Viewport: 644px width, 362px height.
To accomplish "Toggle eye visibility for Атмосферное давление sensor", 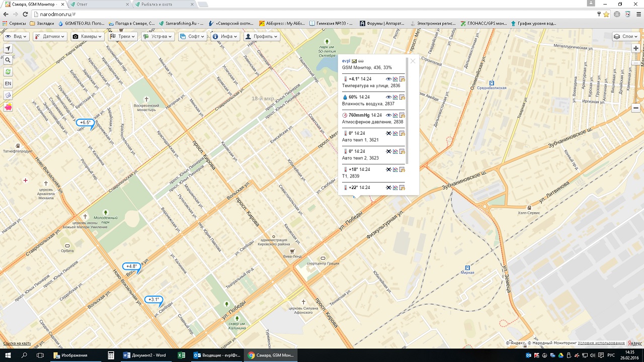I will point(388,115).
